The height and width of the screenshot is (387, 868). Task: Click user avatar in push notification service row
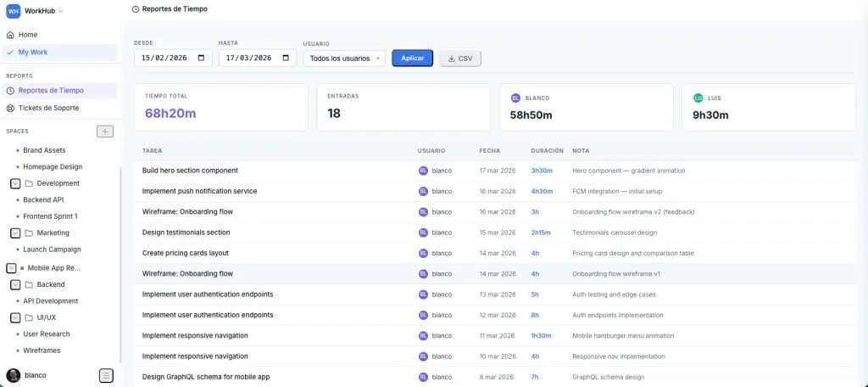tap(424, 191)
